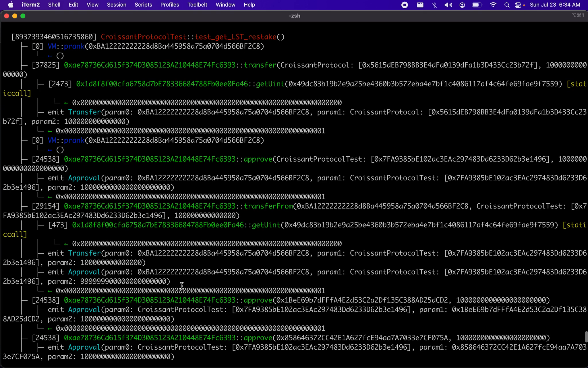Click the screen recording stop icon
588x368 pixels.
pyautogui.click(x=405, y=5)
